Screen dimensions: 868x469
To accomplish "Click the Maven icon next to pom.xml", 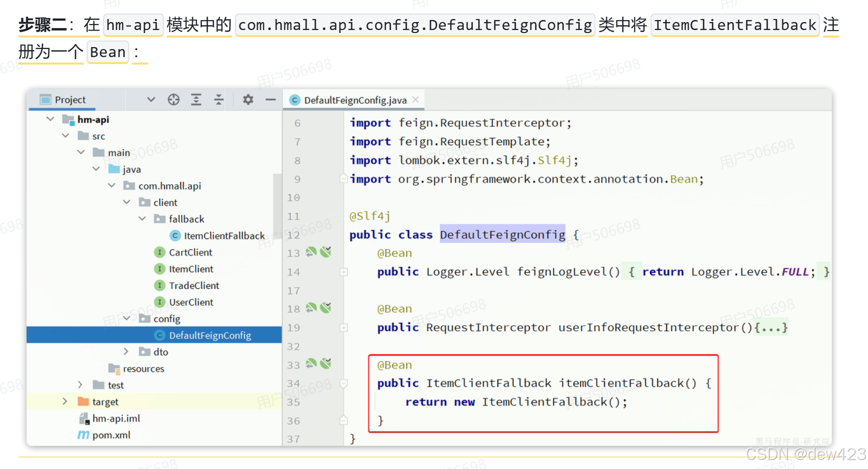I will pyautogui.click(x=83, y=435).
